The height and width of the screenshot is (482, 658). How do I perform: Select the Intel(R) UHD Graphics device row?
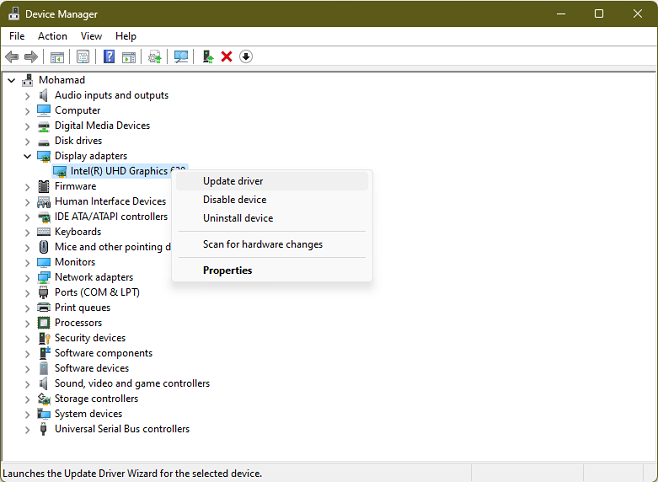click(x=120, y=171)
